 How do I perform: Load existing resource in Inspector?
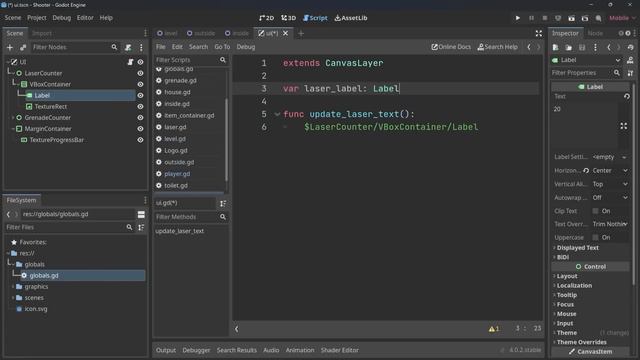click(569, 47)
